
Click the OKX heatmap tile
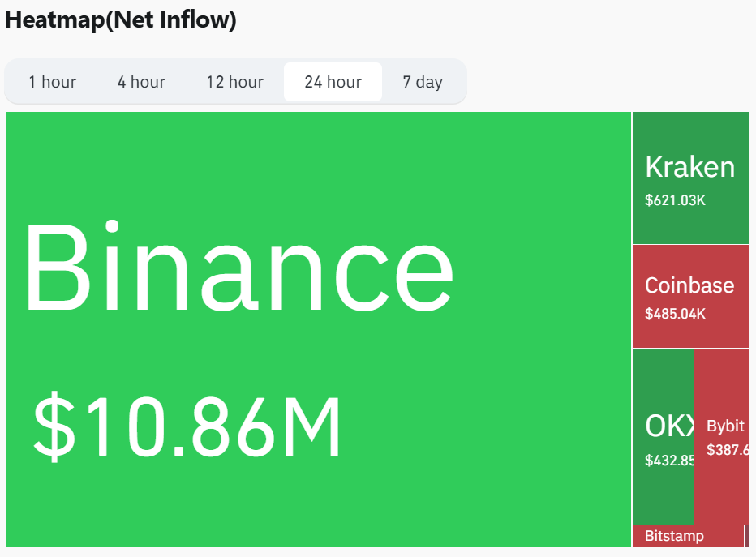[x=663, y=436]
